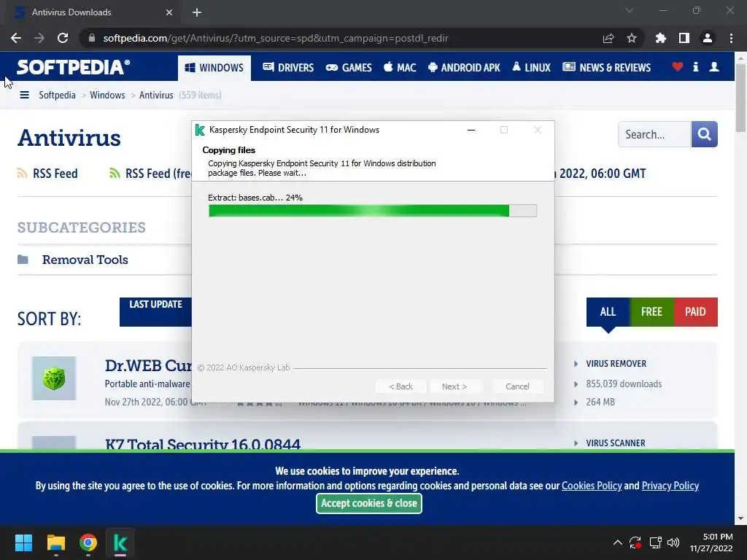
Task: Open the volume control in system tray
Action: click(x=673, y=542)
